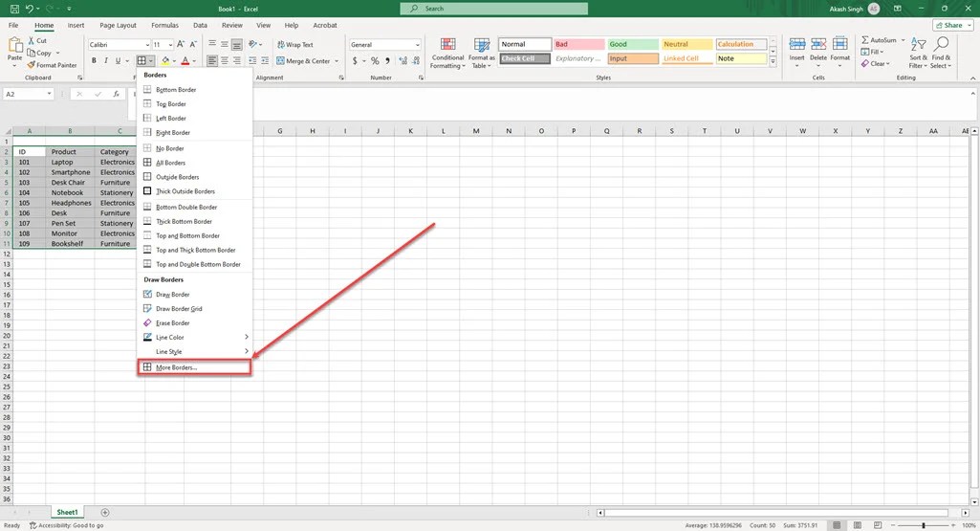980x531 pixels.
Task: Select Bottom Double Border option
Action: coord(194,207)
